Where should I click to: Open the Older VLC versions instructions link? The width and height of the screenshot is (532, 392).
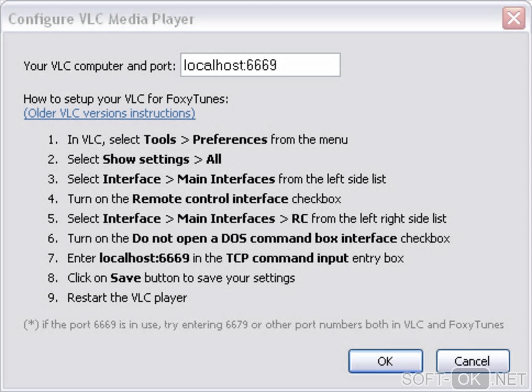(x=110, y=113)
